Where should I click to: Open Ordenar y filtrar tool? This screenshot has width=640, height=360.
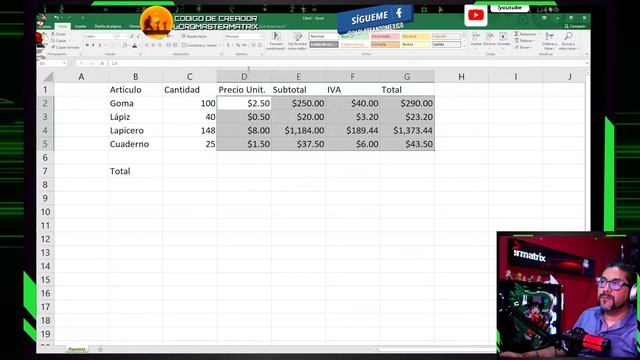(x=549, y=41)
